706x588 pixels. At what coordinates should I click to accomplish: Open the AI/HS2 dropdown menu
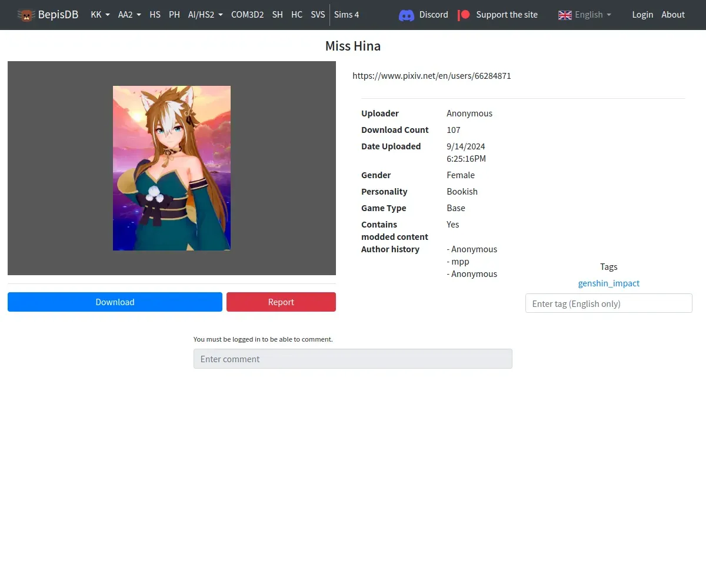[205, 15]
